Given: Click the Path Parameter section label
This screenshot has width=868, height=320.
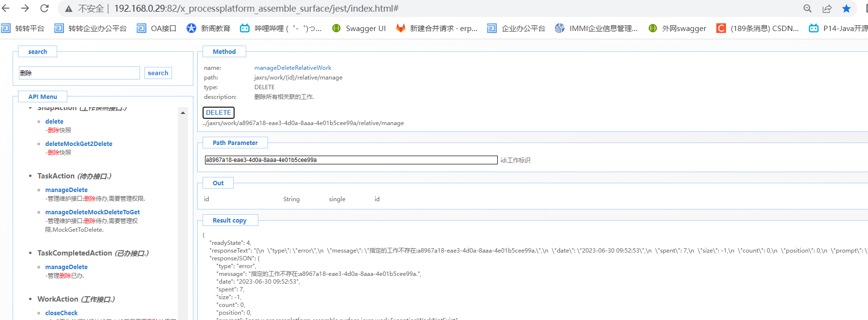Looking at the screenshot, I should (235, 143).
